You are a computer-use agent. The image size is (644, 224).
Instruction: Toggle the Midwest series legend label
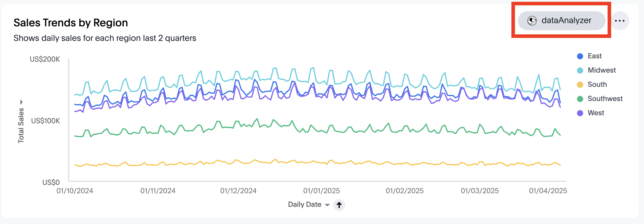point(601,70)
